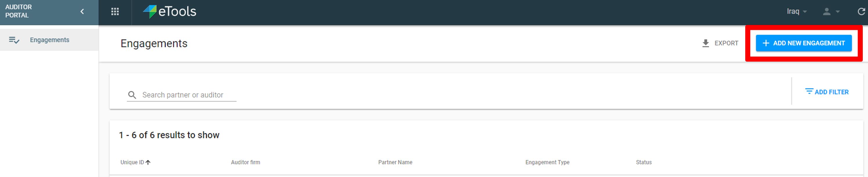The height and width of the screenshot is (177, 868).
Task: Open the user profile menu
Action: (x=831, y=12)
